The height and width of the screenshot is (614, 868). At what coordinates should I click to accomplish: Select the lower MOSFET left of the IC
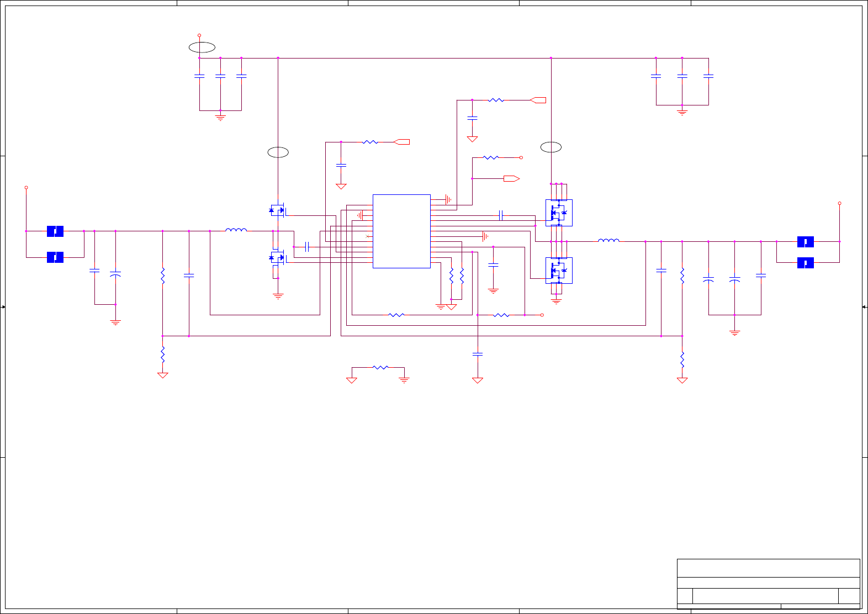277,257
